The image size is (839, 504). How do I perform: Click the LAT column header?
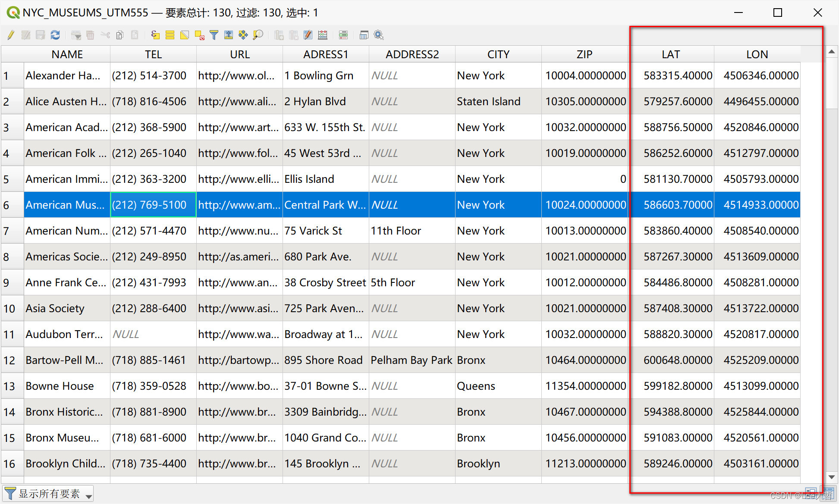coord(671,54)
